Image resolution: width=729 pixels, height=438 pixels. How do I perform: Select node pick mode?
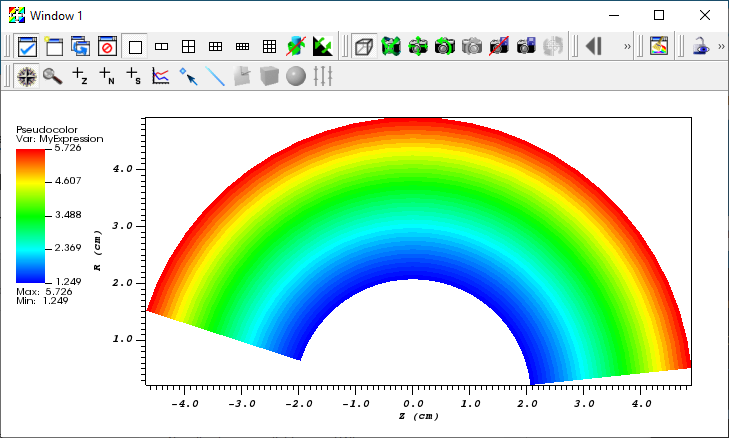click(107, 76)
